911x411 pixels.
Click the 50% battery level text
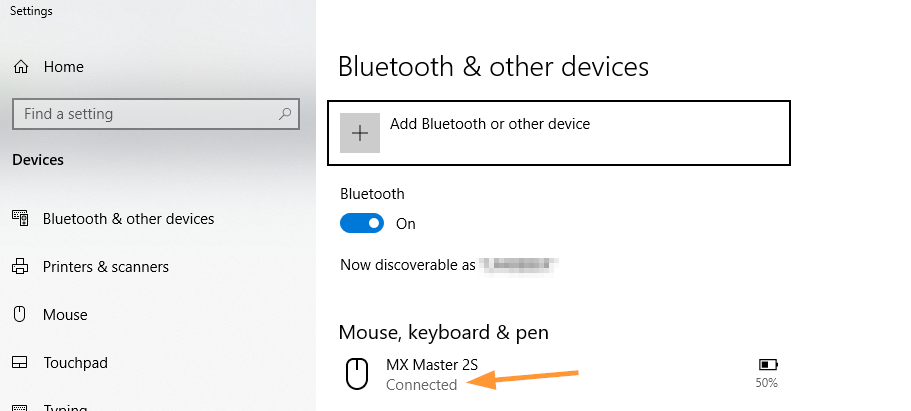coord(767,383)
